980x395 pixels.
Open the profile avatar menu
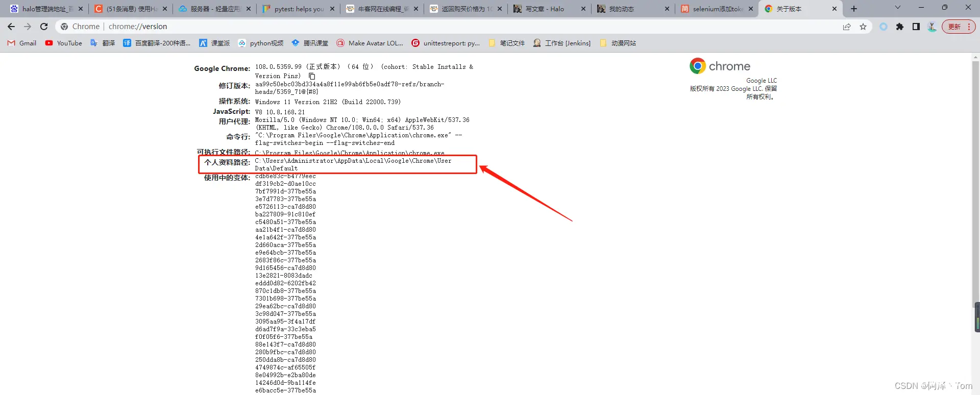coord(932,27)
